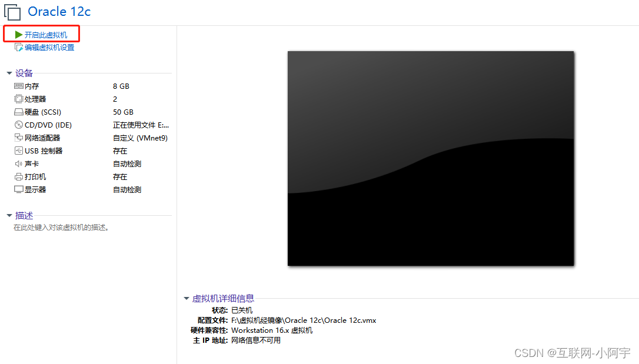The width and height of the screenshot is (639, 364).
Task: Collapse the 描述 description section
Action: tap(9, 215)
